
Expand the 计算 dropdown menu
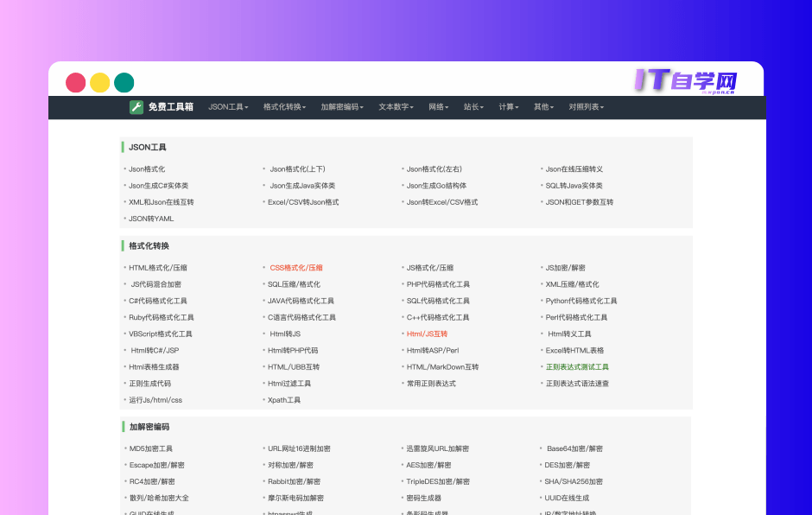[508, 107]
